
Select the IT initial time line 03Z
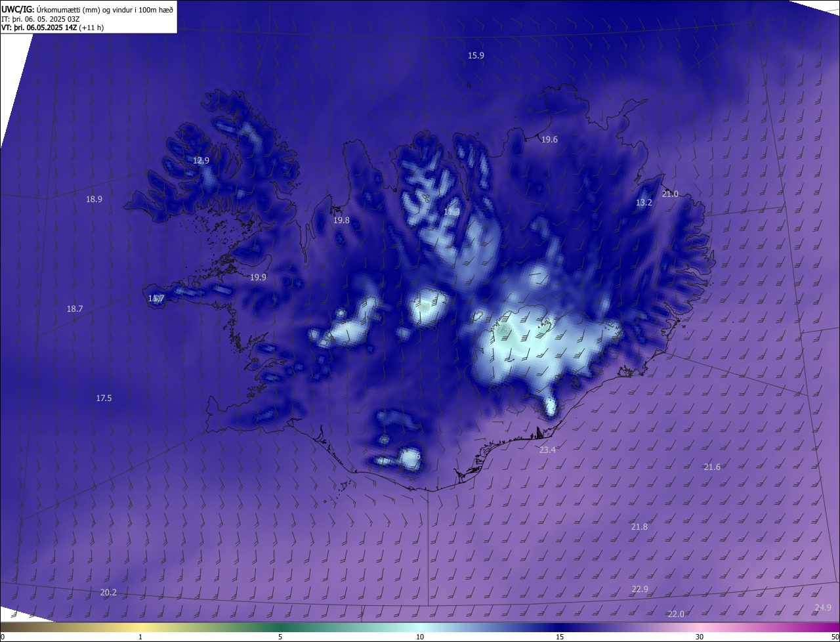(x=41, y=19)
